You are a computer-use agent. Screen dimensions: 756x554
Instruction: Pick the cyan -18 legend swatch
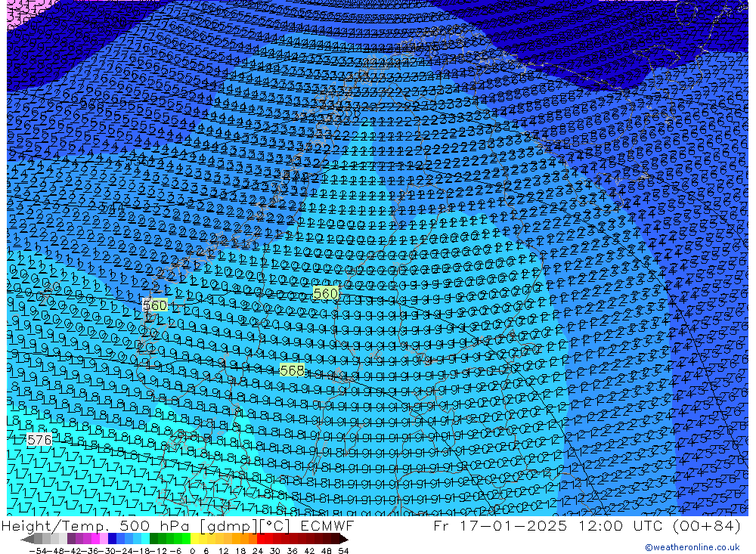145,539
